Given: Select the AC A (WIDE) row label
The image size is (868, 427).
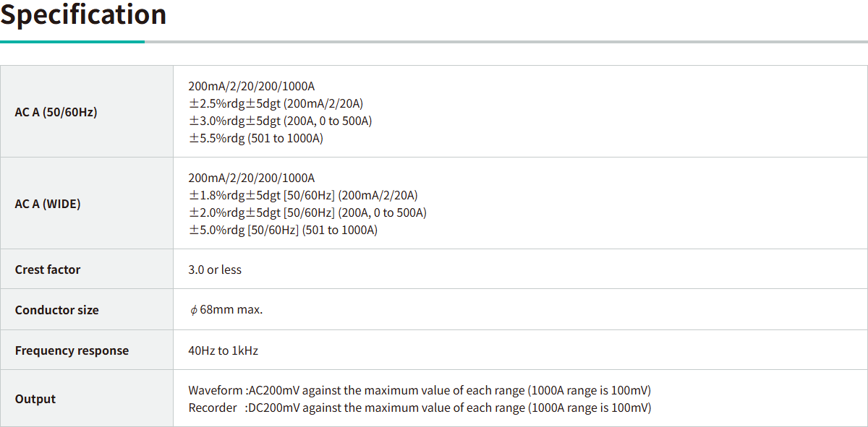Looking at the screenshot, I should (48, 204).
